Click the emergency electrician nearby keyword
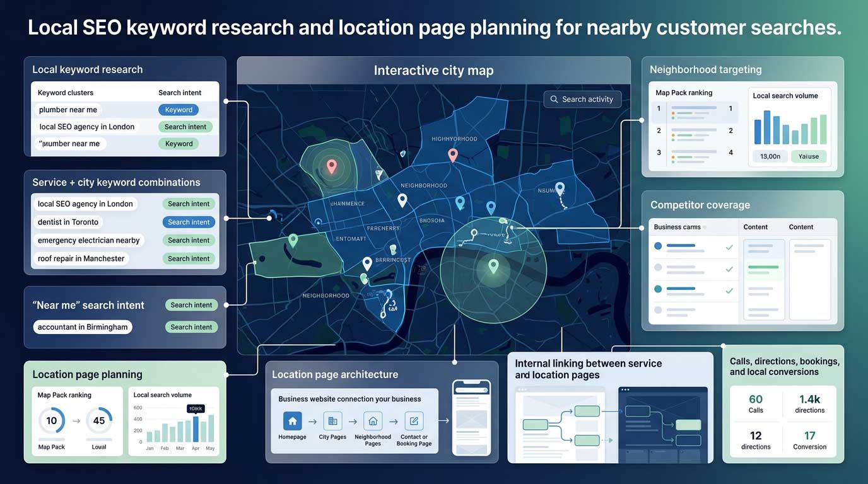The height and width of the screenshot is (484, 868). pyautogui.click(x=89, y=240)
